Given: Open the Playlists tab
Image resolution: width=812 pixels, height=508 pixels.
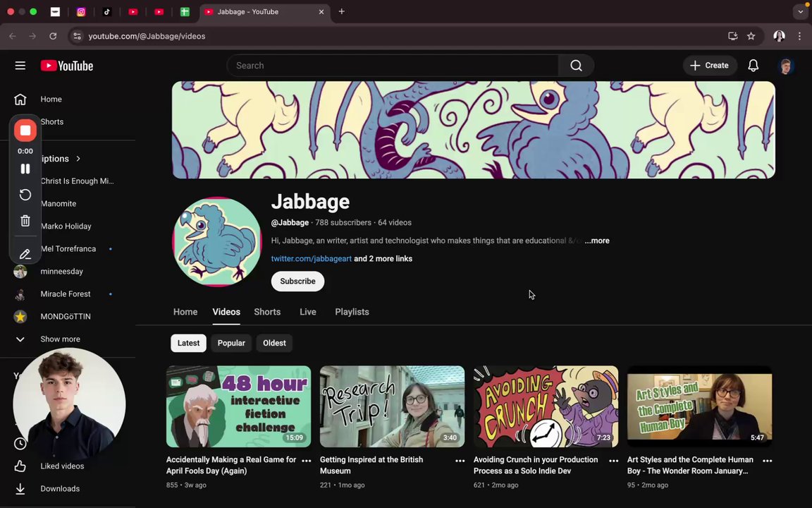Looking at the screenshot, I should (352, 312).
